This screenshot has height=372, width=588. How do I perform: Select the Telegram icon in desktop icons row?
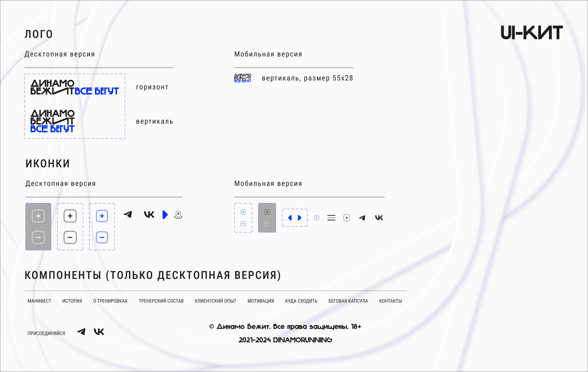(128, 214)
